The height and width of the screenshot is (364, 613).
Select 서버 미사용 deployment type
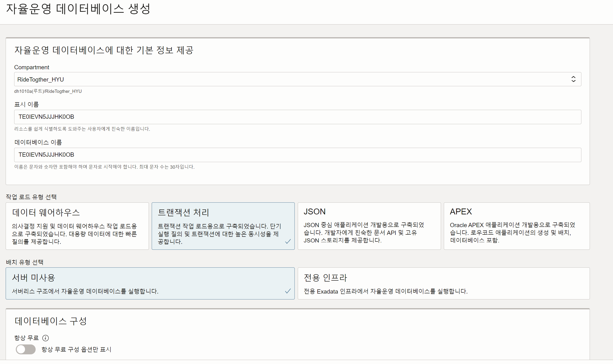[x=150, y=283]
